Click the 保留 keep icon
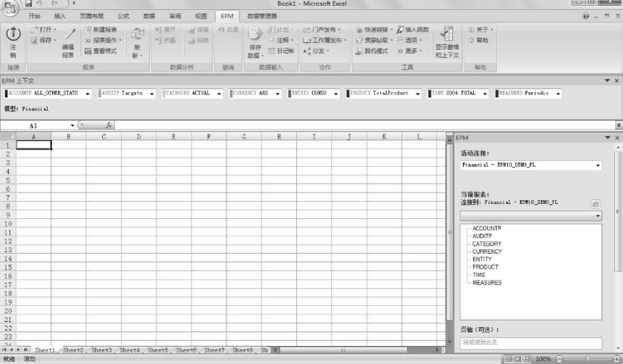The image size is (623, 364). click(191, 30)
